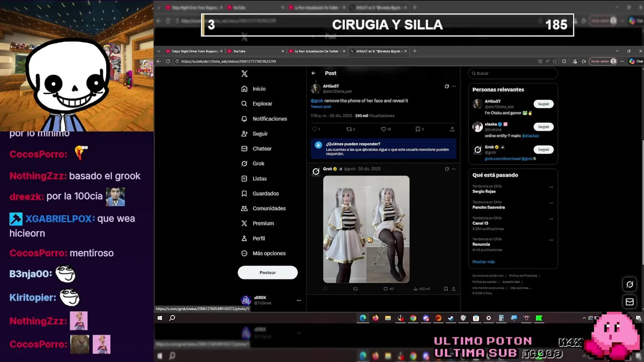644x362 pixels.
Task: Open Notificaciones in sidebar
Action: [x=264, y=119]
